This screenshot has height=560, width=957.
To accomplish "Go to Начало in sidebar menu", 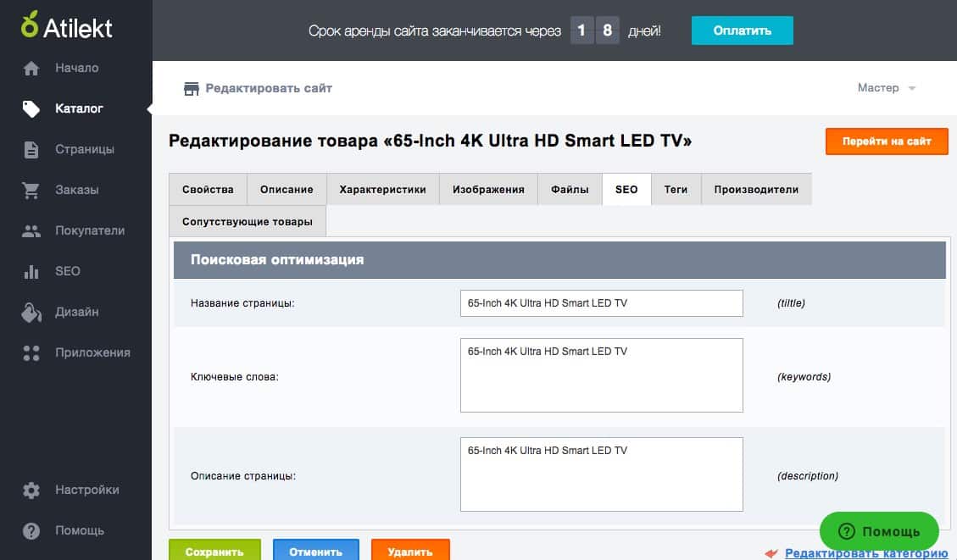I will click(77, 68).
